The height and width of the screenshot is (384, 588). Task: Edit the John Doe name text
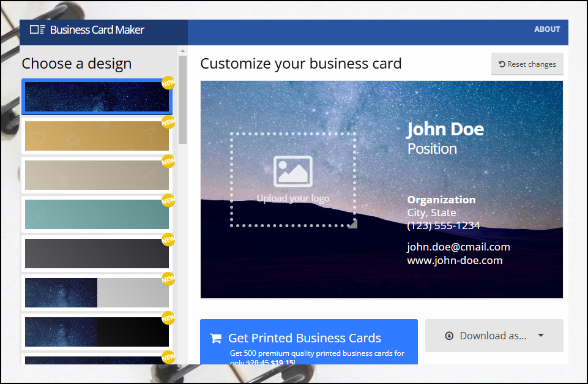445,129
